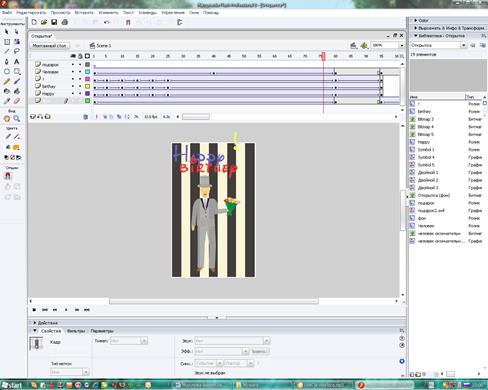Click the stop button in controller
This screenshot has width=488, height=390.
(34, 310)
